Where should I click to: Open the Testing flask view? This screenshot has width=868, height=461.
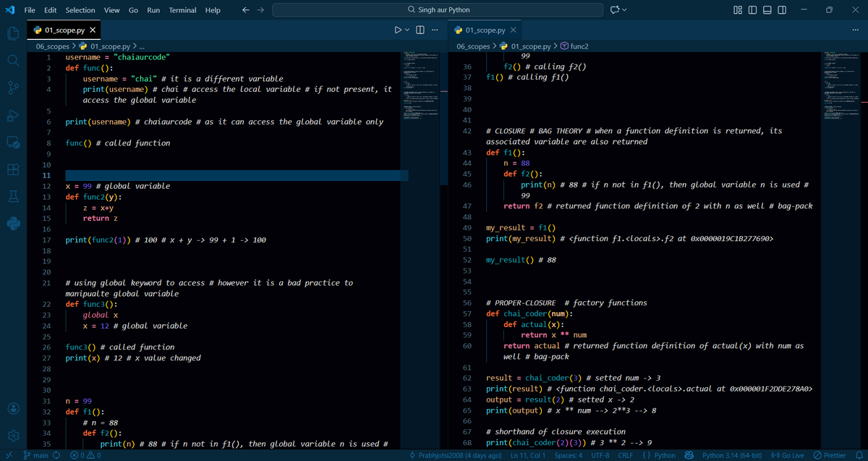13,196
